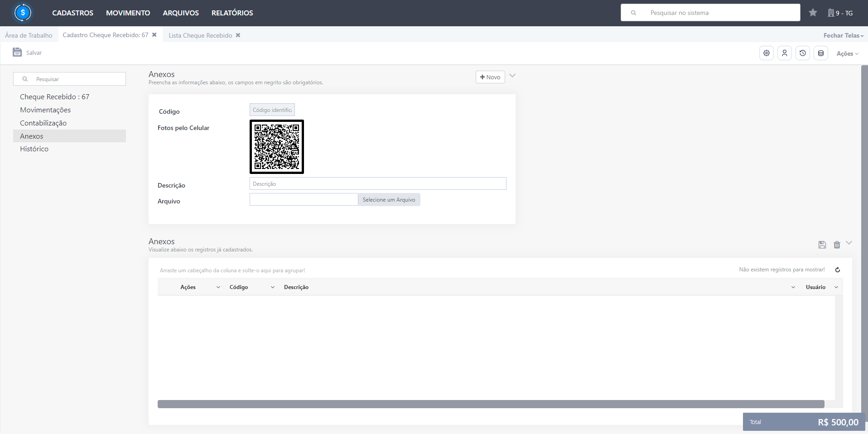868x434 pixels.
Task: Click the grid save icon in Anexos list
Action: tap(822, 245)
